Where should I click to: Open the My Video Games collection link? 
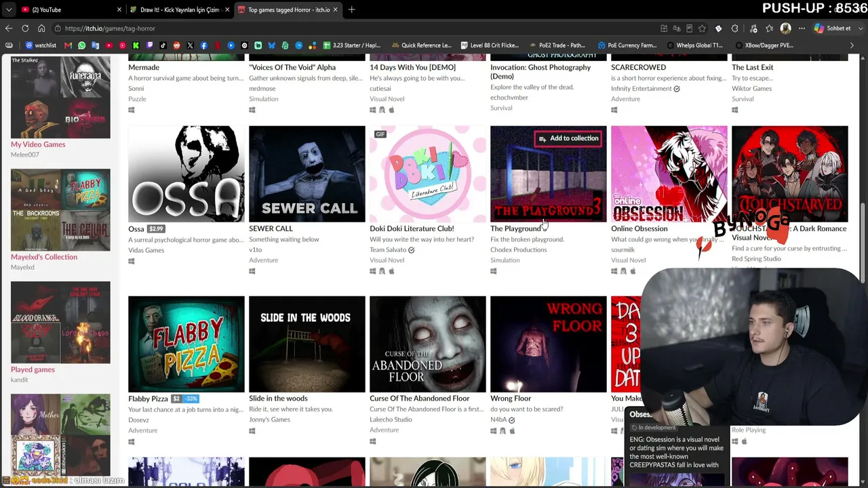coord(38,144)
